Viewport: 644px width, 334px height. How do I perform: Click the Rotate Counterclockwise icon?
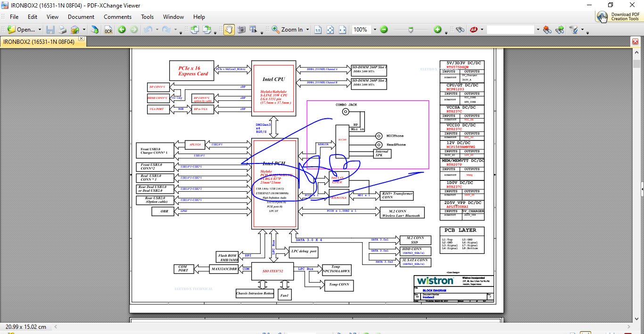point(194,30)
